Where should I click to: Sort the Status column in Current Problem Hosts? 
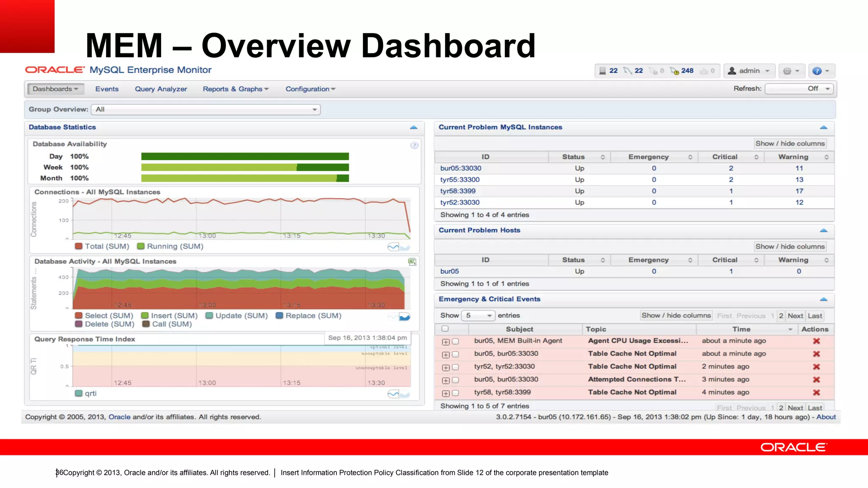[602, 260]
